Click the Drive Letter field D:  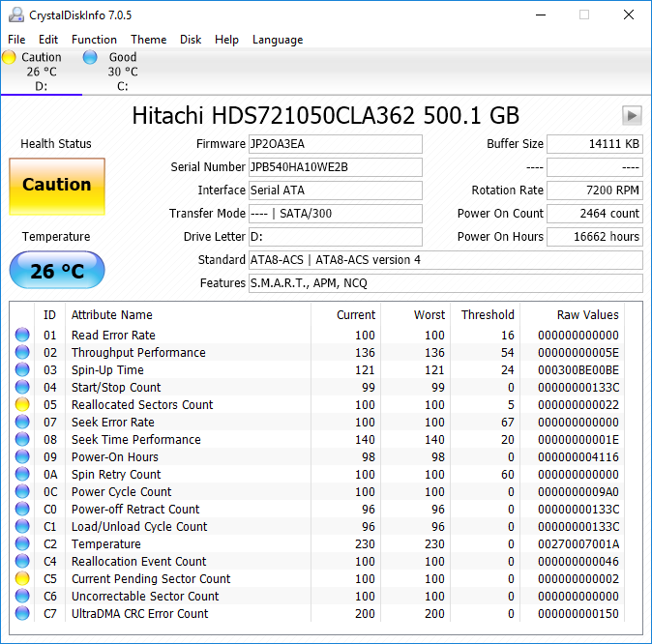pyautogui.click(x=336, y=237)
